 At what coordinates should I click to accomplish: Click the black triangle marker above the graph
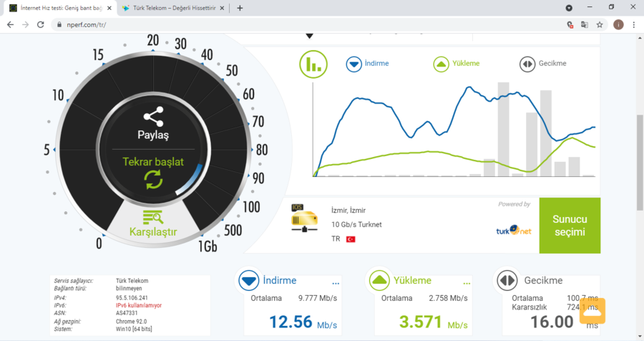point(310,37)
